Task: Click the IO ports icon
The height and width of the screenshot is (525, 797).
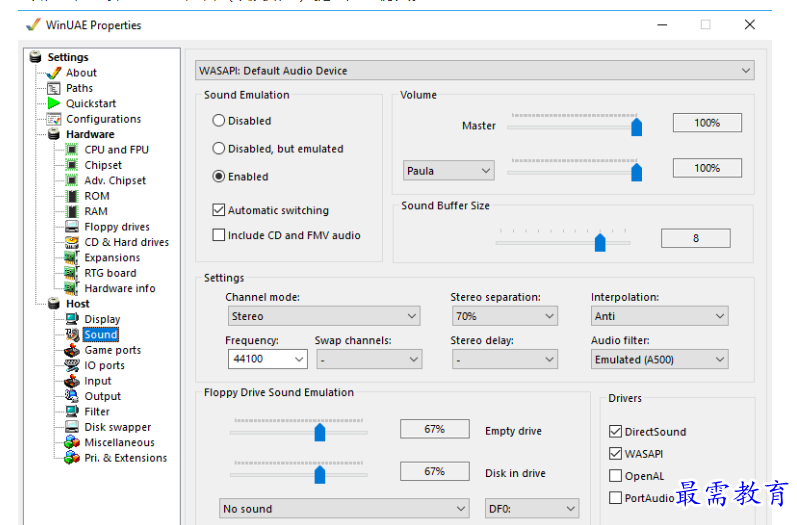Action: click(x=72, y=365)
